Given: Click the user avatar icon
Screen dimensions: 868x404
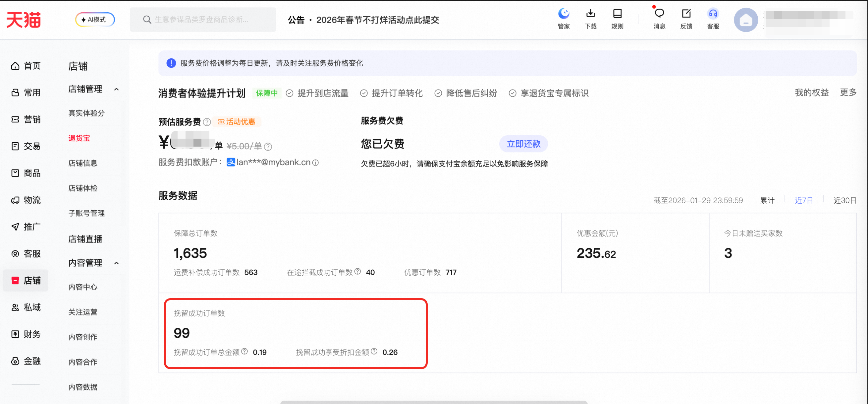Looking at the screenshot, I should [746, 20].
